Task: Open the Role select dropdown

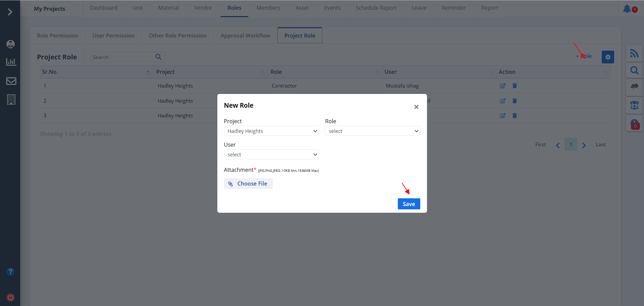Action: pyautogui.click(x=372, y=131)
